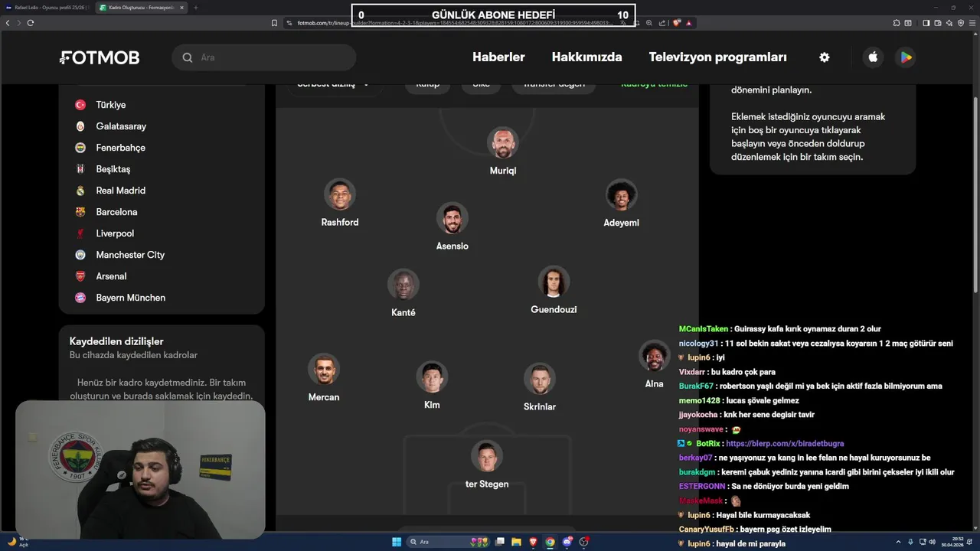The height and width of the screenshot is (551, 980).
Task: Open the Hakkımızda menu
Action: coord(586,57)
